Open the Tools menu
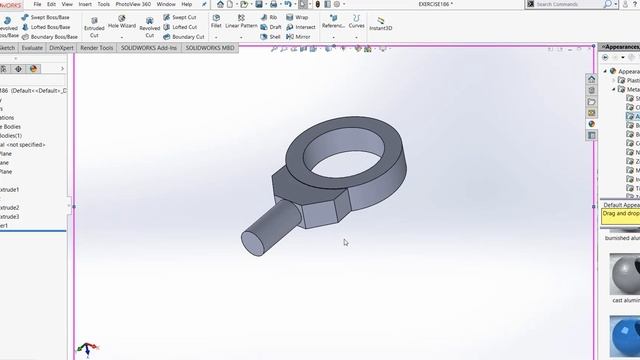 [103, 4]
